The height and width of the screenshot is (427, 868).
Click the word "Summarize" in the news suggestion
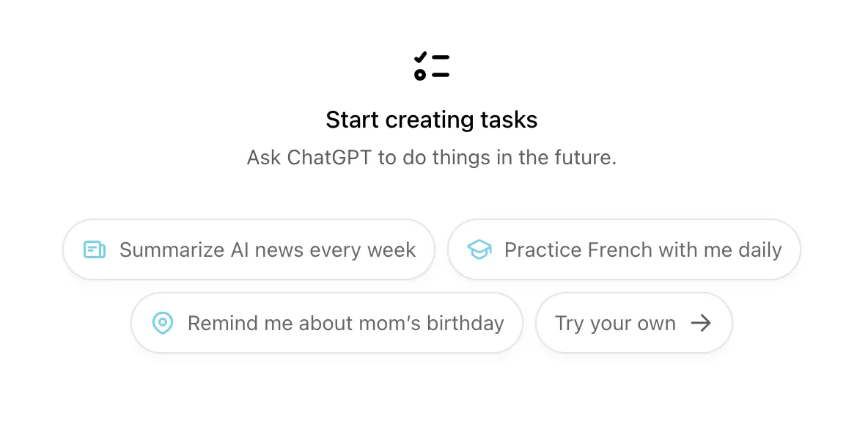pos(172,250)
